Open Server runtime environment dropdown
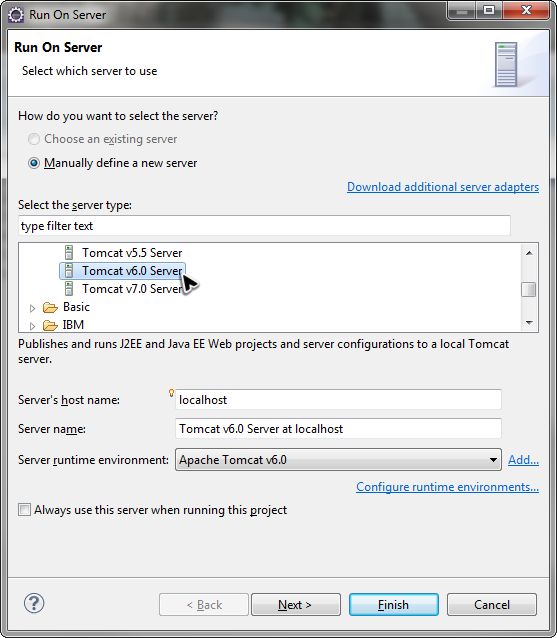 click(338, 460)
